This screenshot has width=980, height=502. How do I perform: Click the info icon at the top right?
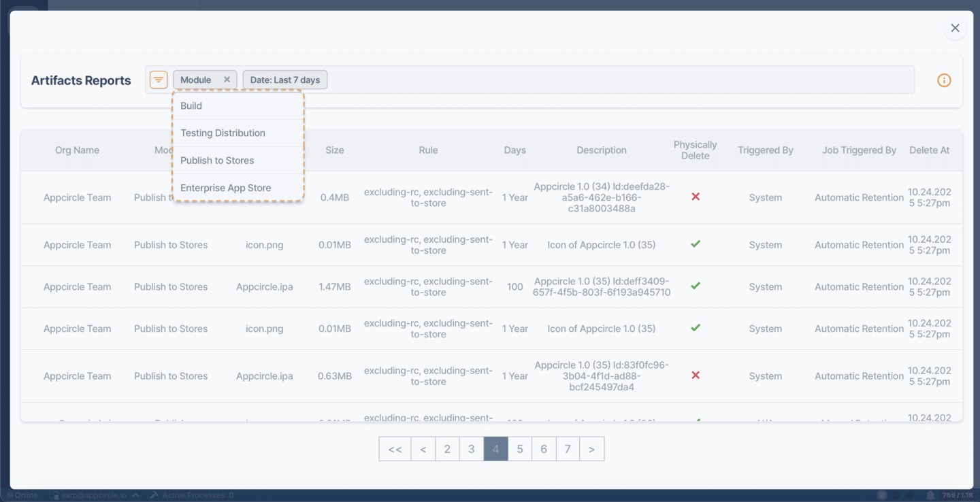coord(944,80)
